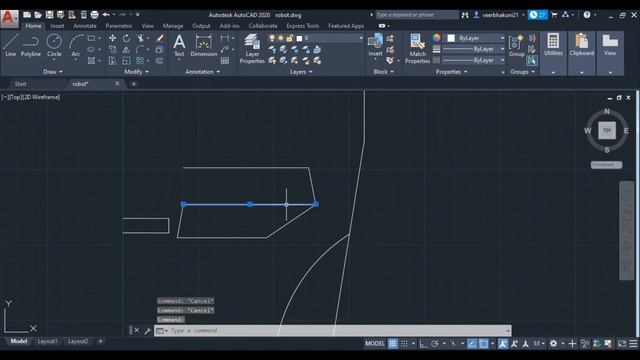640x360 pixels.
Task: Expand the Layers panel
Action: [301, 72]
